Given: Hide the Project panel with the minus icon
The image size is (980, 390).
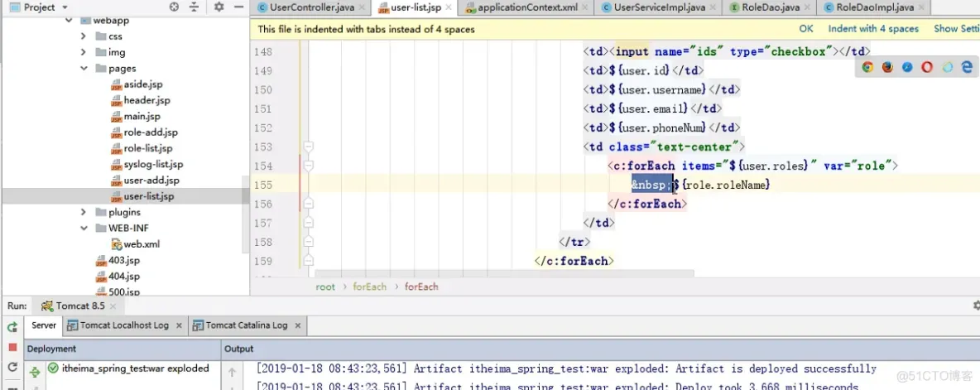Looking at the screenshot, I should click(x=238, y=7).
